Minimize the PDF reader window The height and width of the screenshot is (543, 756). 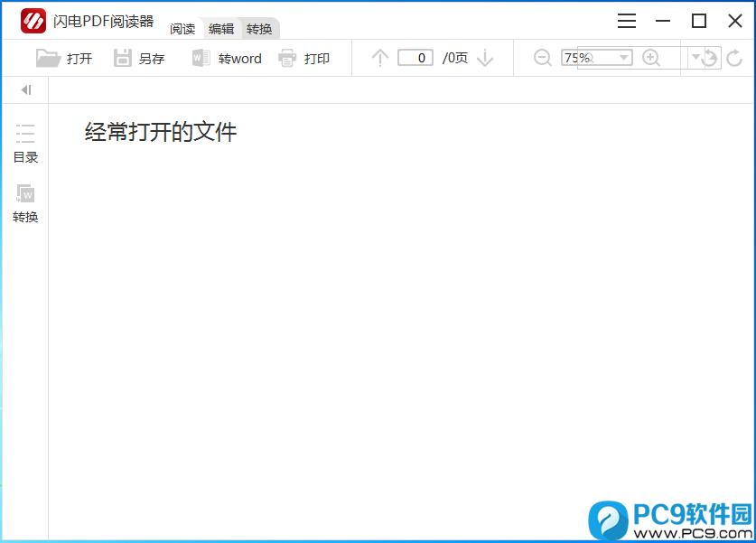tap(663, 21)
